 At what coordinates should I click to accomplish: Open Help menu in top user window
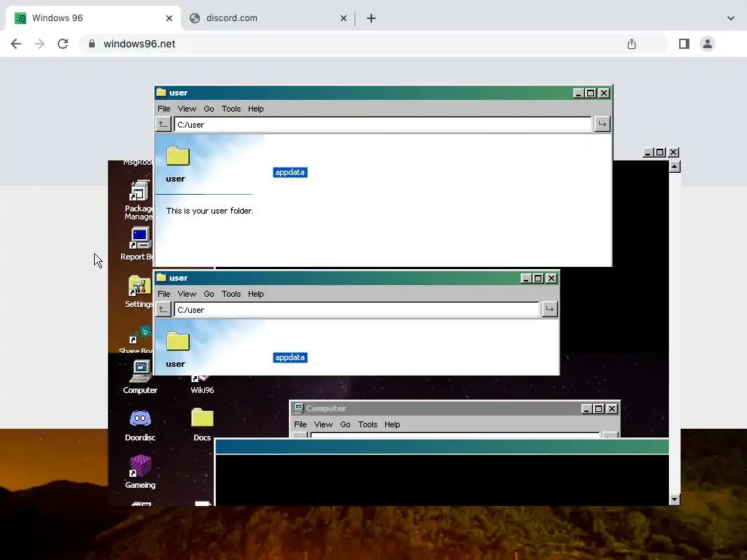point(256,109)
